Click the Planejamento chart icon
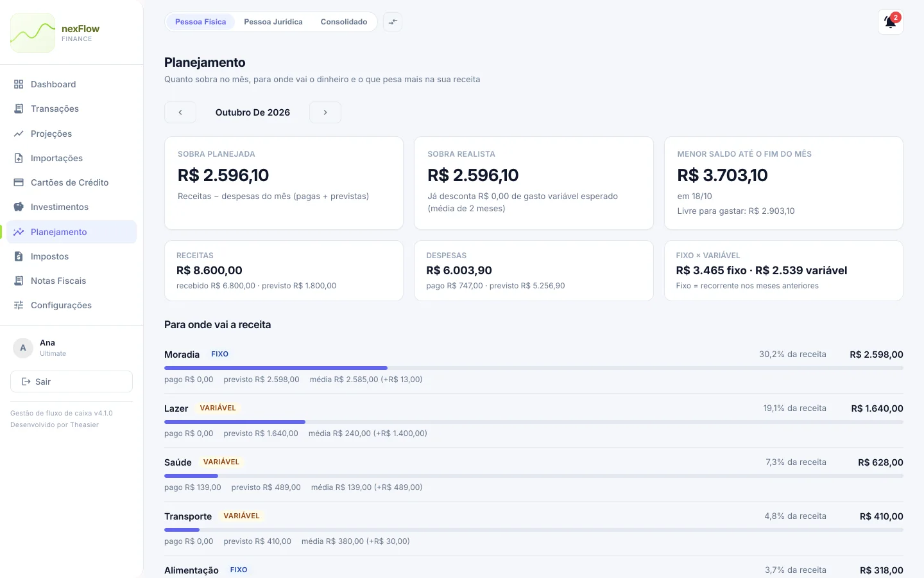Screen dimensions: 924x578 click(x=19, y=232)
